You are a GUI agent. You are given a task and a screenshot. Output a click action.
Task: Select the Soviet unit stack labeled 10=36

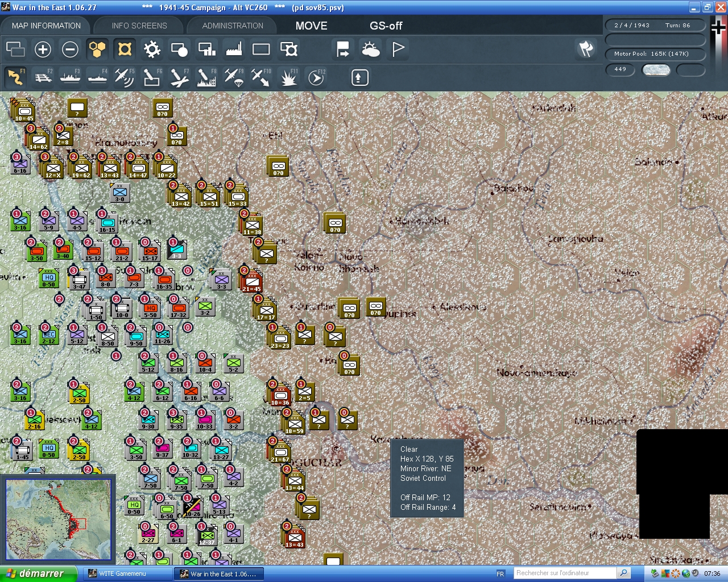click(x=280, y=394)
